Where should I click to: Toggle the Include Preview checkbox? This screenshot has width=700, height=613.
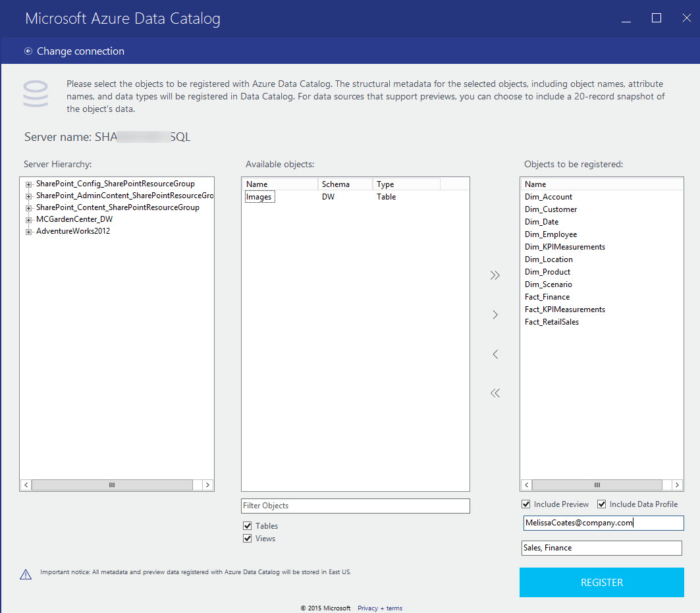pos(526,504)
